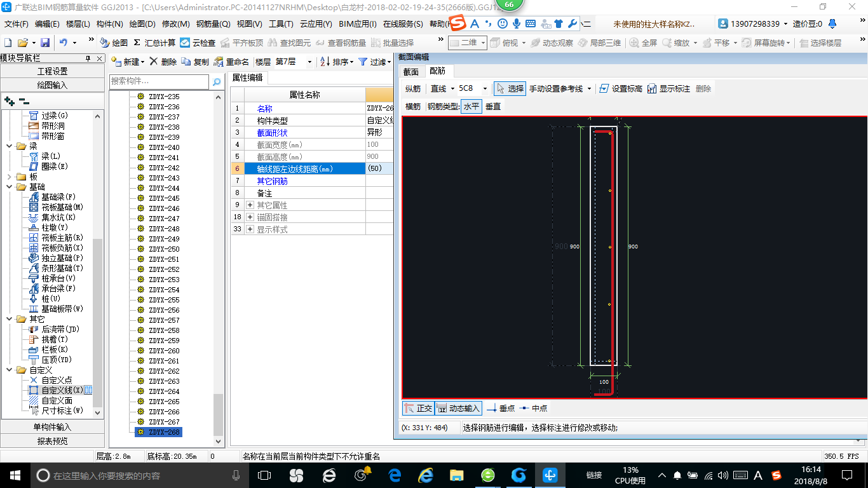Select ZDYX-250 in the component list
Image resolution: width=868 pixels, height=488 pixels.
click(x=164, y=249)
